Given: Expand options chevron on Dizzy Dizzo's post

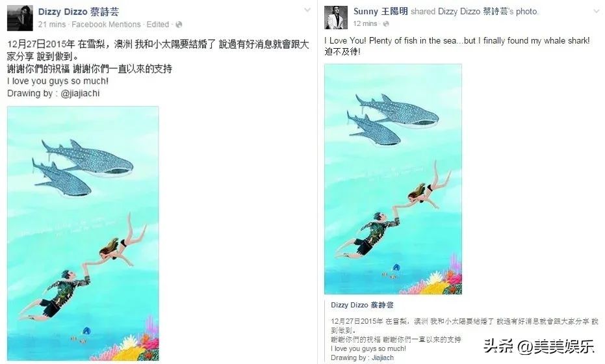Looking at the screenshot, I should tap(307, 10).
